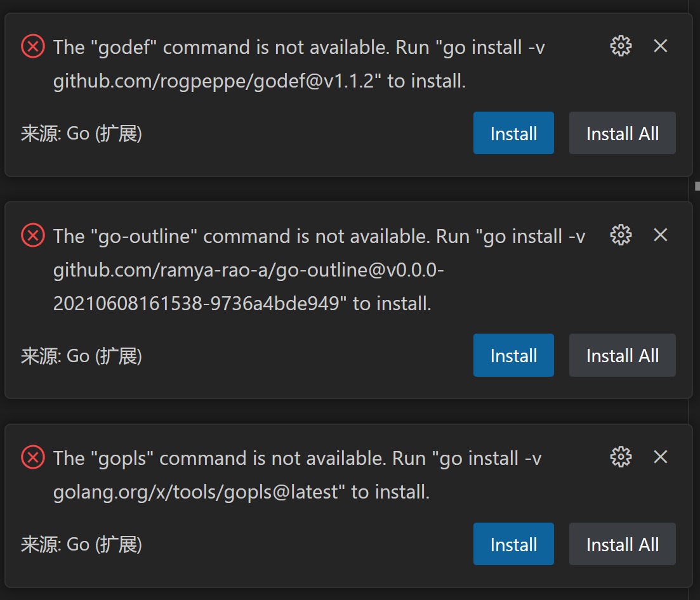This screenshot has height=600, width=700.
Task: Click the red error icon beside go-outline message
Action: pyautogui.click(x=33, y=235)
